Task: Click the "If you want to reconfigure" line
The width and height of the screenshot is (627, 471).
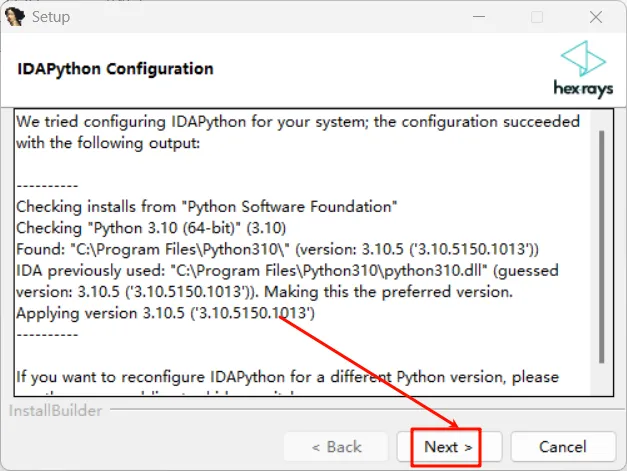Action: [287, 377]
